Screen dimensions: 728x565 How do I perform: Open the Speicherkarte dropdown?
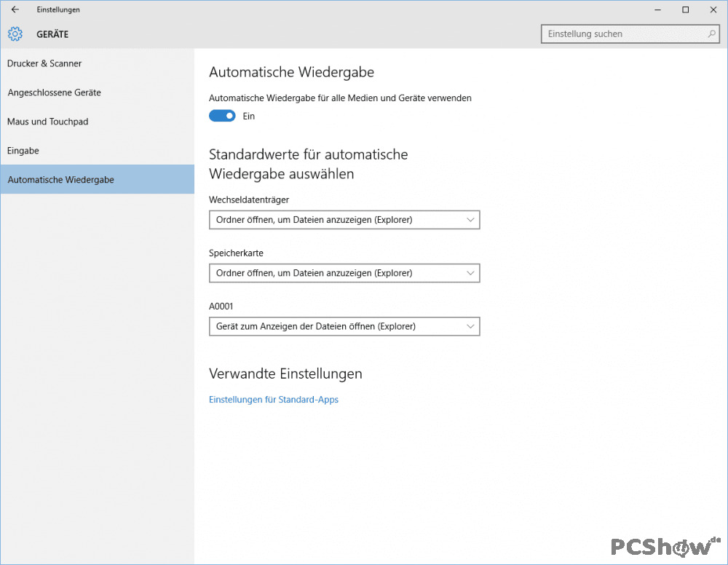344,273
